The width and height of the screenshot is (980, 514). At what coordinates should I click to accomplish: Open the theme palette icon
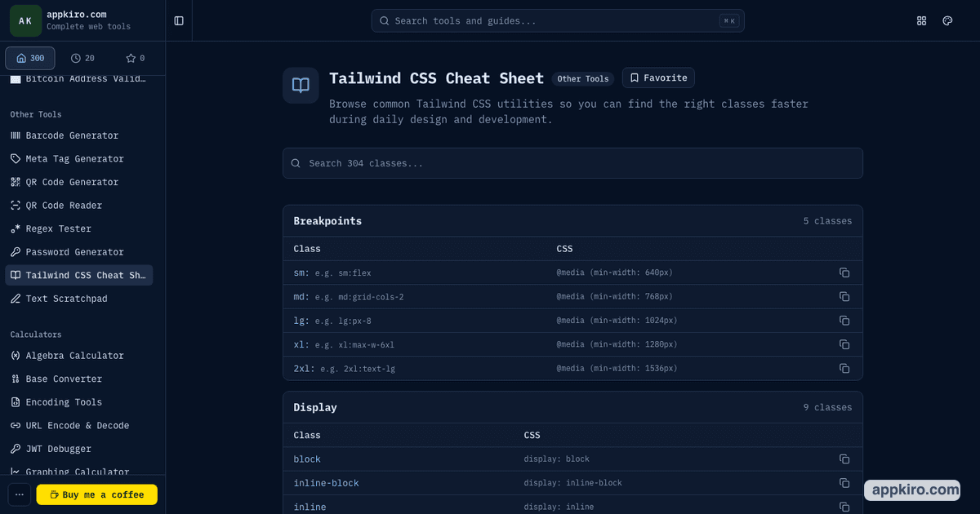947,20
